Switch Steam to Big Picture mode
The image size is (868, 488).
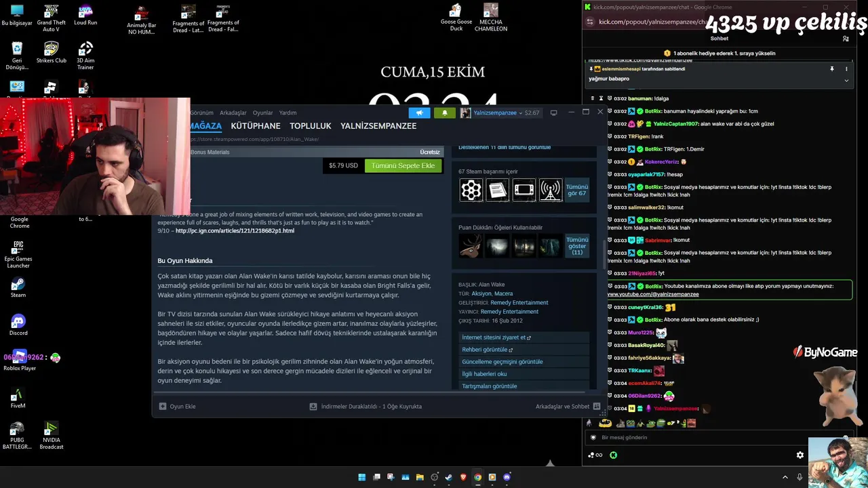[553, 113]
